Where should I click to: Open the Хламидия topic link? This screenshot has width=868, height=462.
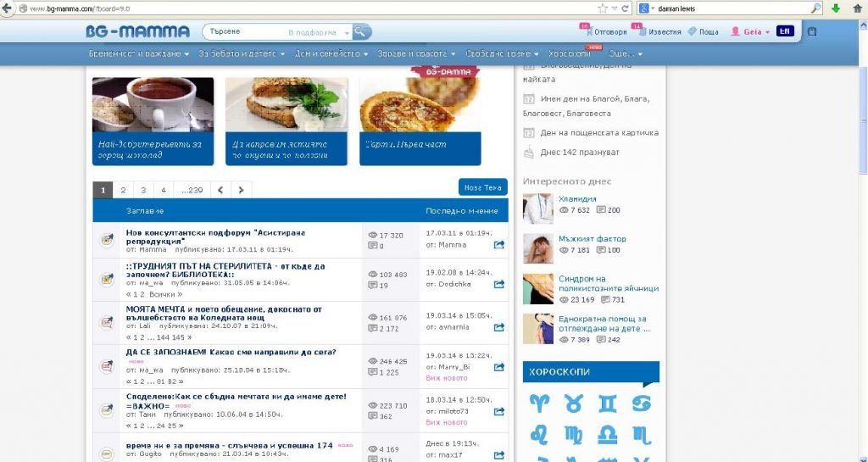tap(577, 198)
